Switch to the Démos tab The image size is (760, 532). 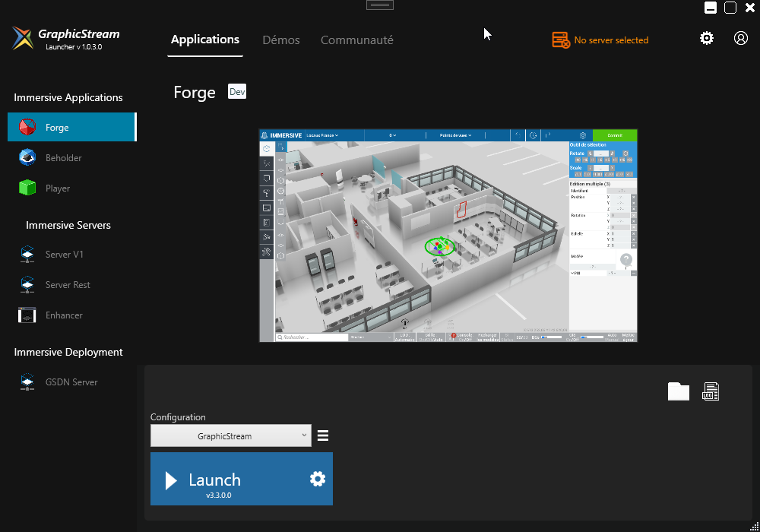click(x=281, y=40)
